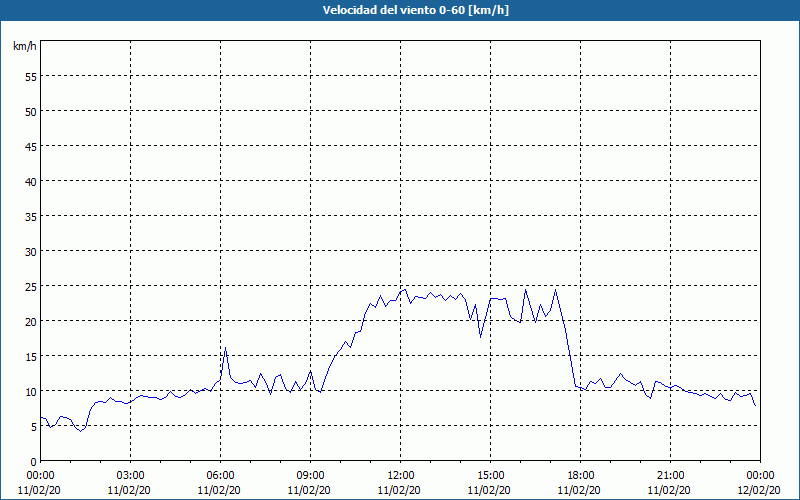Click the 35 value on y-axis
800x500 pixels.
point(31,216)
